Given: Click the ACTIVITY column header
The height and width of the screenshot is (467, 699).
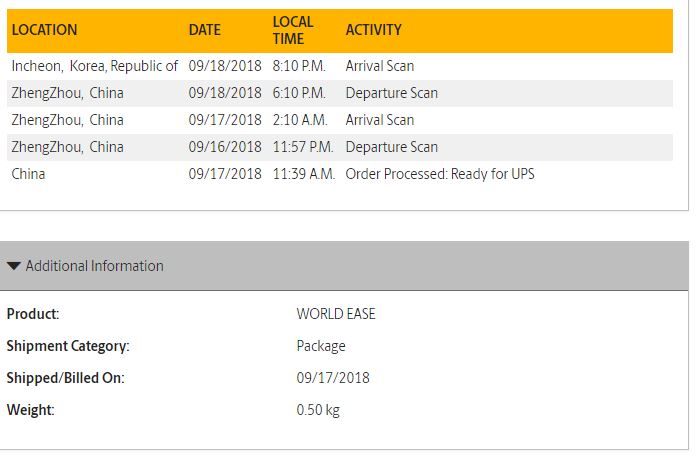Looking at the screenshot, I should pyautogui.click(x=374, y=30).
